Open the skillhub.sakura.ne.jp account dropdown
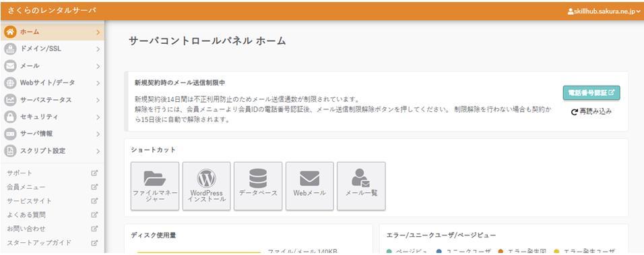Image resolution: width=644 pixels, height=255 pixels. (x=604, y=12)
